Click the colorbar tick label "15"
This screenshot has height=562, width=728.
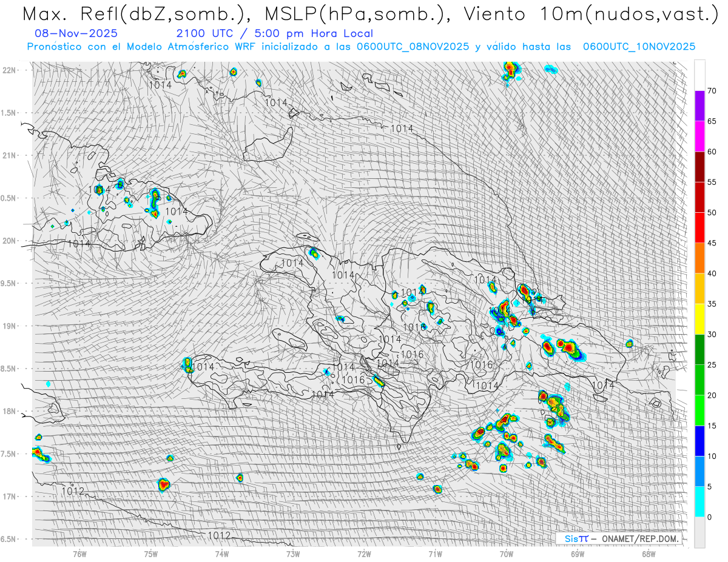pyautogui.click(x=712, y=426)
